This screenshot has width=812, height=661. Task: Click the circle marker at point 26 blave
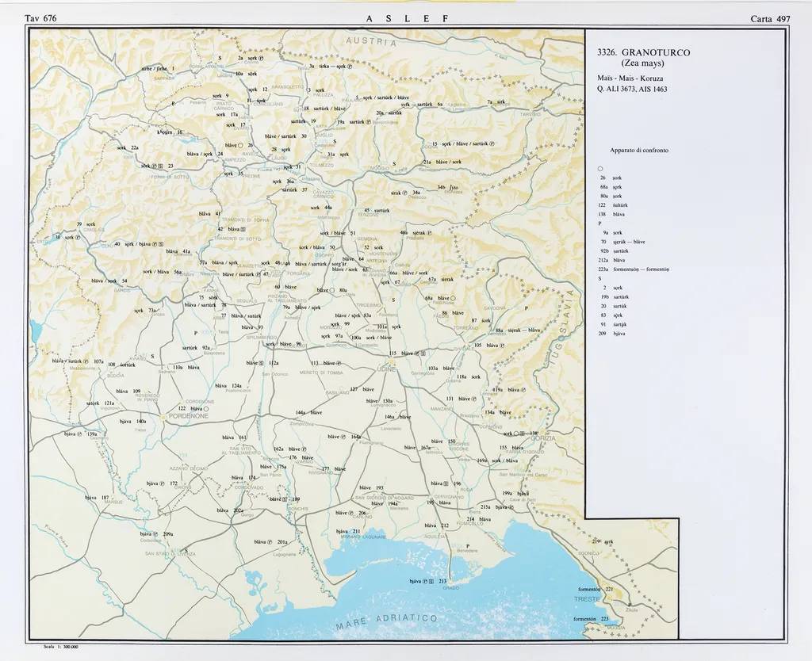(240, 146)
